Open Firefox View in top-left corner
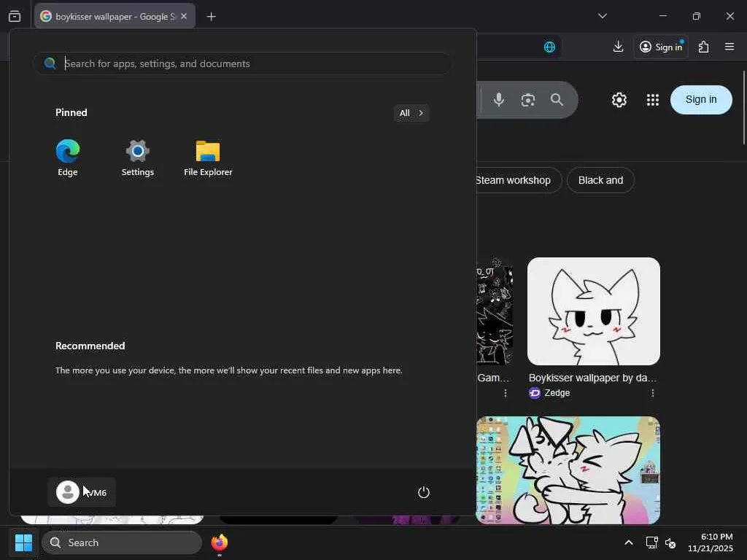 [15, 16]
